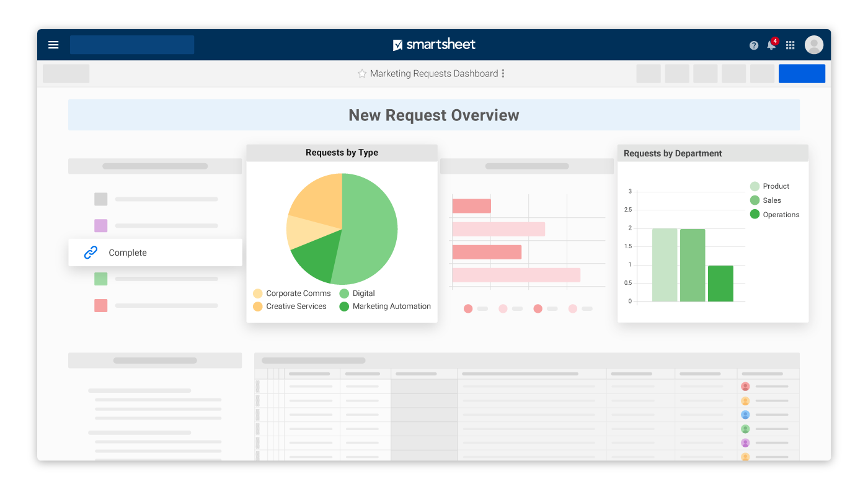This screenshot has height=489, width=868.
Task: Open dashboard kebab menu beside title
Action: click(503, 74)
